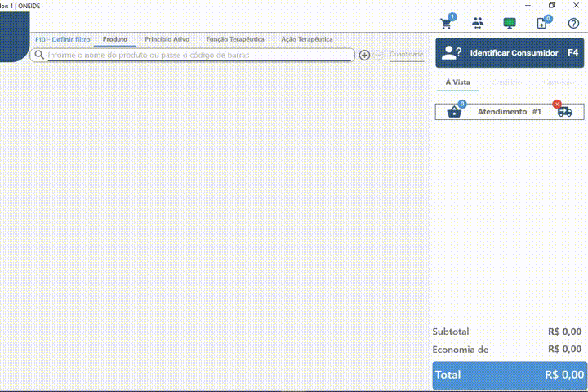Select the À Vista payment tab
Image resolution: width=588 pixels, height=392 pixels.
457,82
